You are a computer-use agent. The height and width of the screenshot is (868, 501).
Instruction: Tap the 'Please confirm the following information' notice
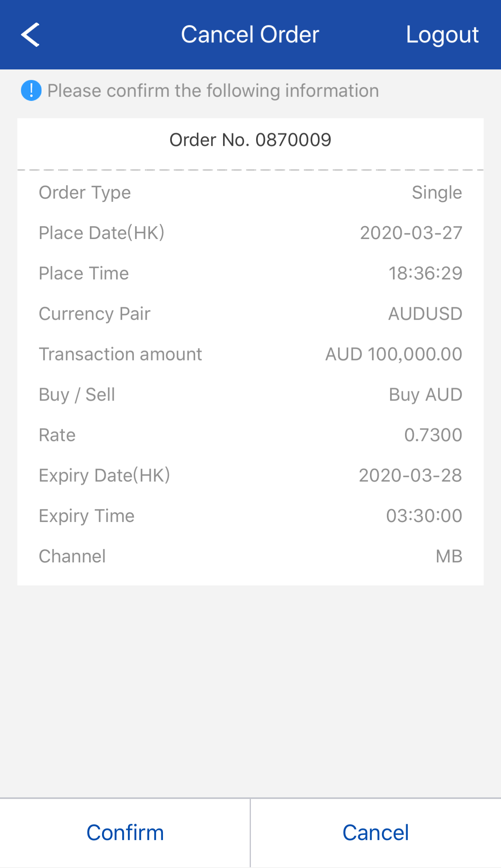coord(213,90)
